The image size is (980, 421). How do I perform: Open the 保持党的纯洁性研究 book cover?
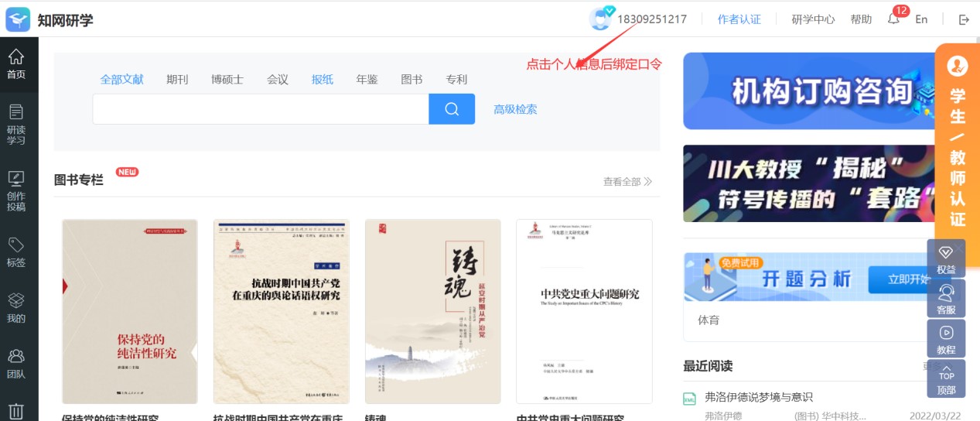[130, 311]
